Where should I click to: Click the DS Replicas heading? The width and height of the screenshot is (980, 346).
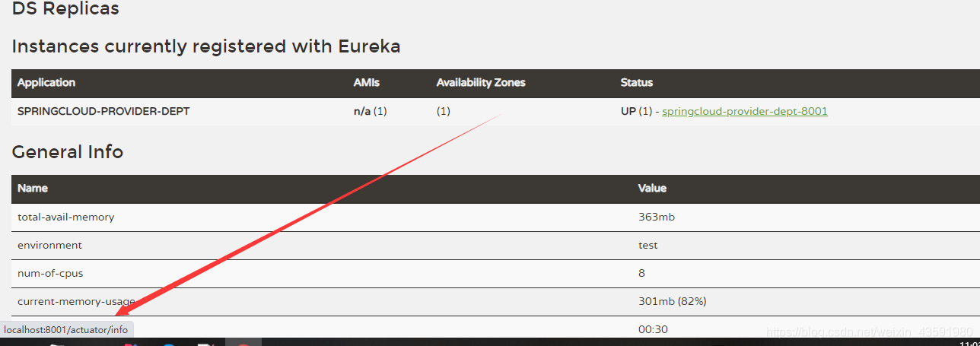click(x=65, y=9)
